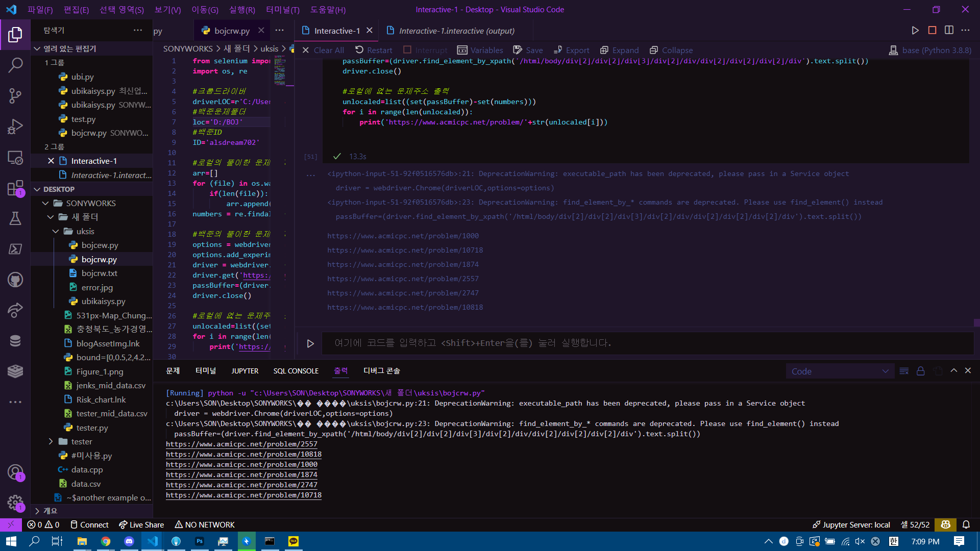This screenshot has height=551, width=980.
Task: Expand the tester folder
Action: [51, 441]
